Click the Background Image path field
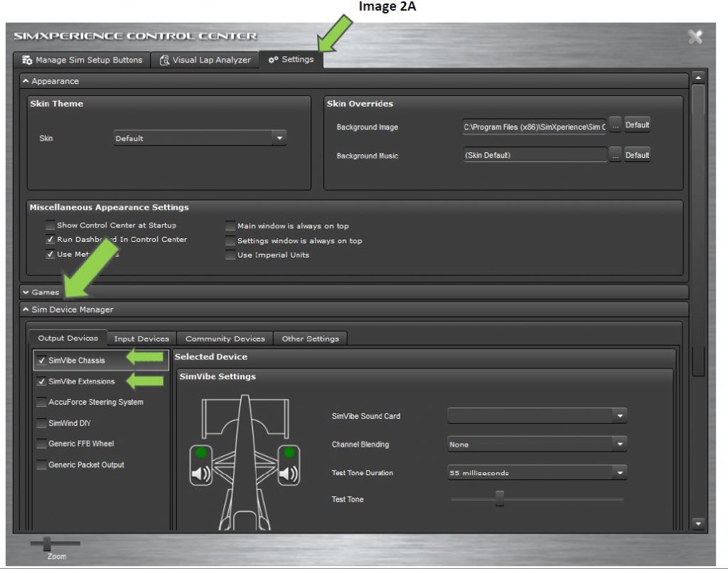Viewport: 728px width, 569px height. [x=535, y=127]
